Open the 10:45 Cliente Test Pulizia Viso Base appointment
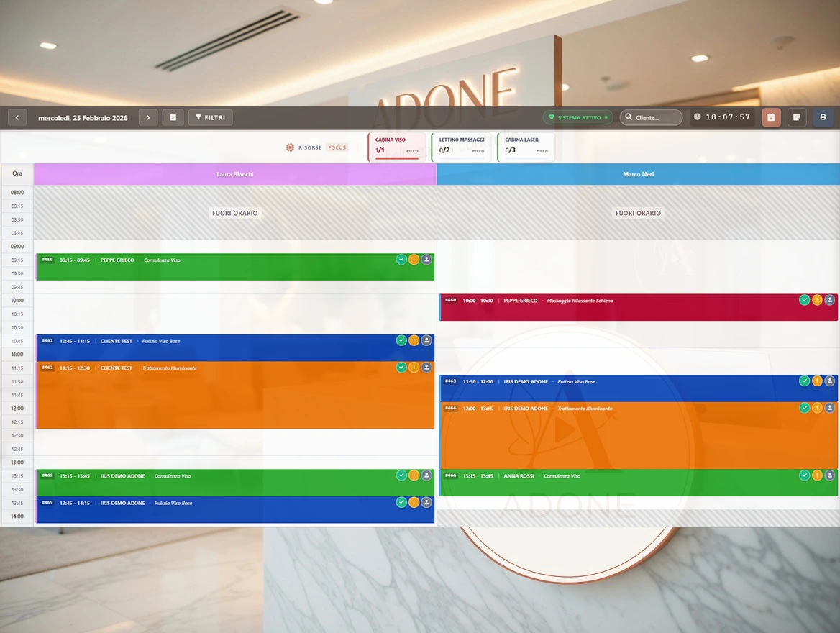Image resolution: width=840 pixels, height=633 pixels. (235, 348)
